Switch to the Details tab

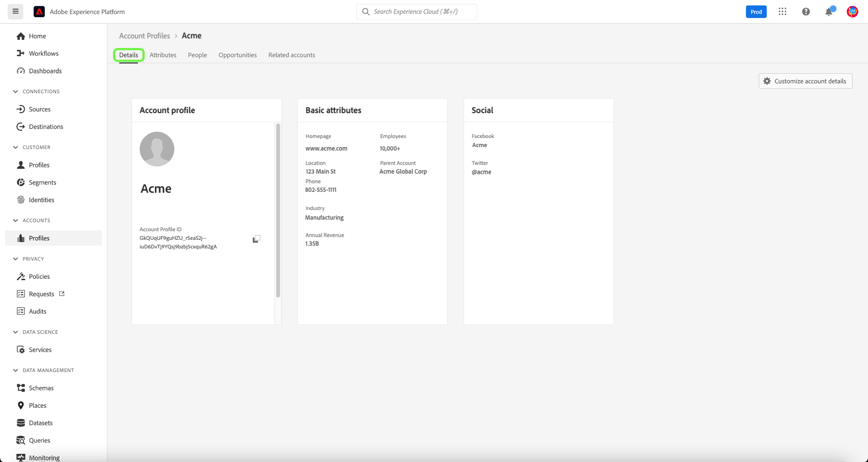click(129, 55)
